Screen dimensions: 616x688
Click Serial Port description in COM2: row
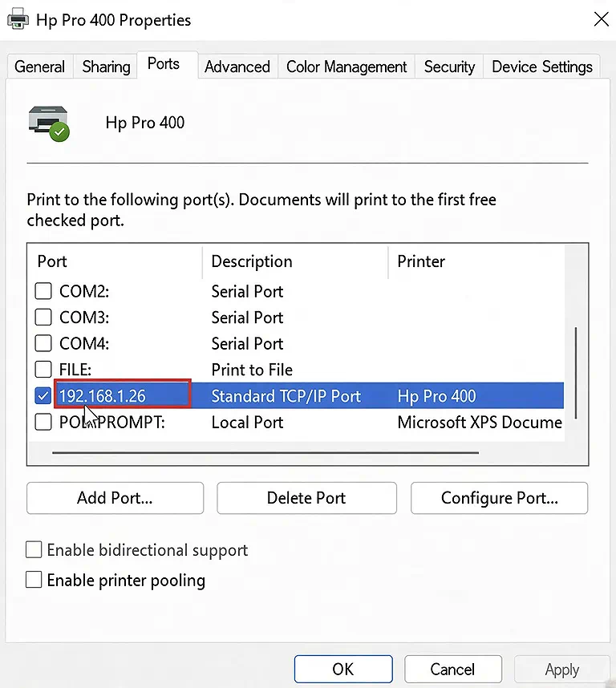click(248, 292)
